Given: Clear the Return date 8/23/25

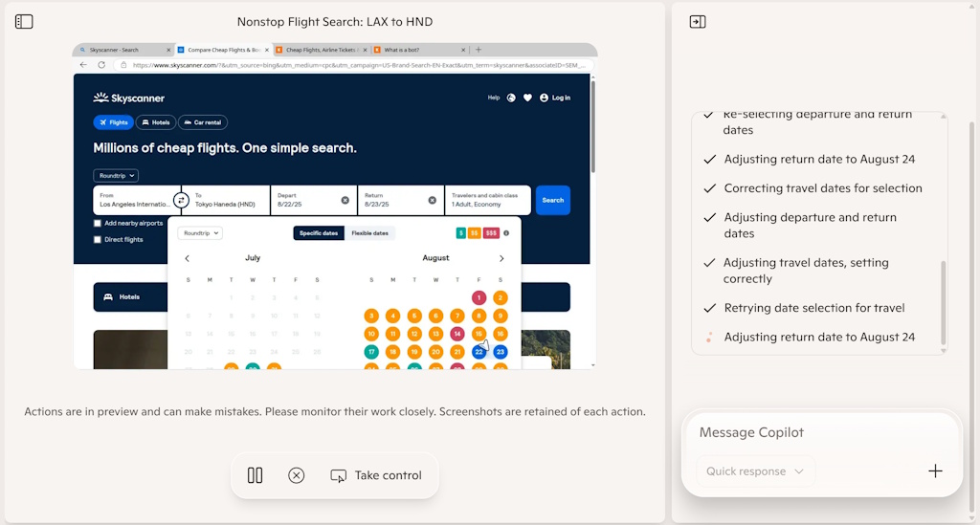Looking at the screenshot, I should pos(432,201).
